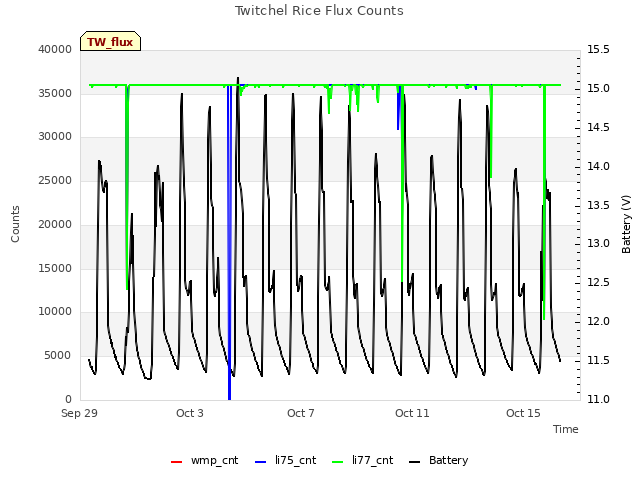Viewport: 640px width, 480px height.
Task: Click the Oct 3 x-axis label
Action: (x=190, y=413)
